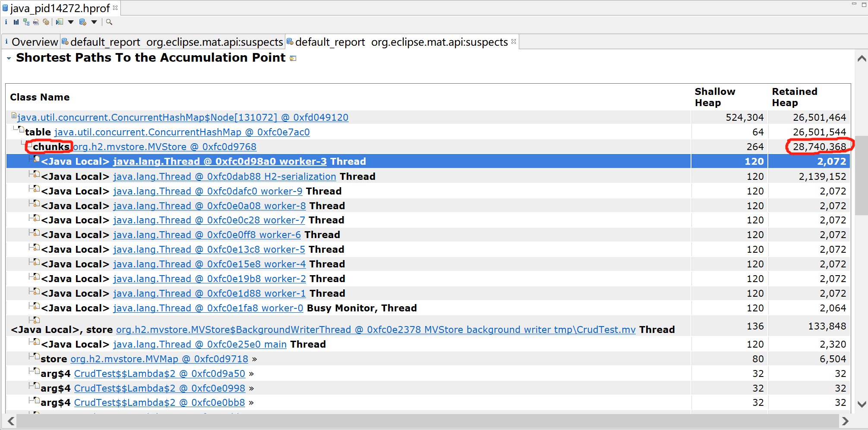Collapse the Shortest Paths To the Accumulation Point section

point(9,57)
